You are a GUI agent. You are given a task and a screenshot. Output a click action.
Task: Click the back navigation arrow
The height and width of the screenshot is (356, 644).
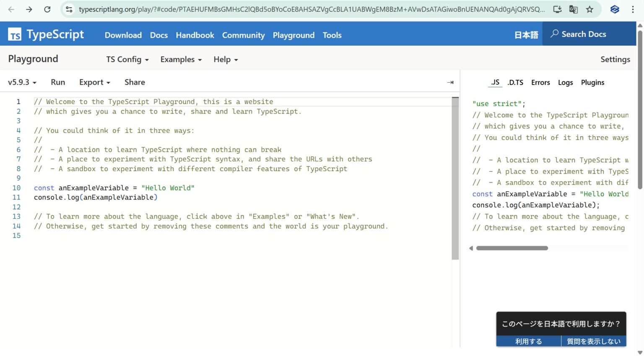pos(11,9)
